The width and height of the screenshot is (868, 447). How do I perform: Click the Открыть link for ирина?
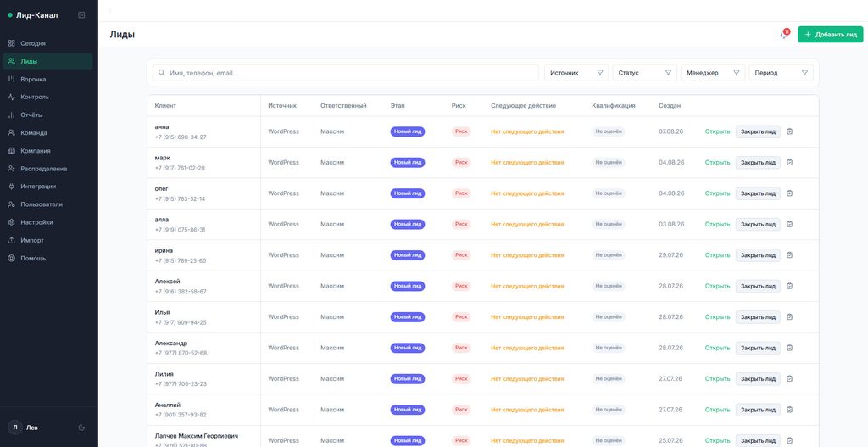point(717,255)
